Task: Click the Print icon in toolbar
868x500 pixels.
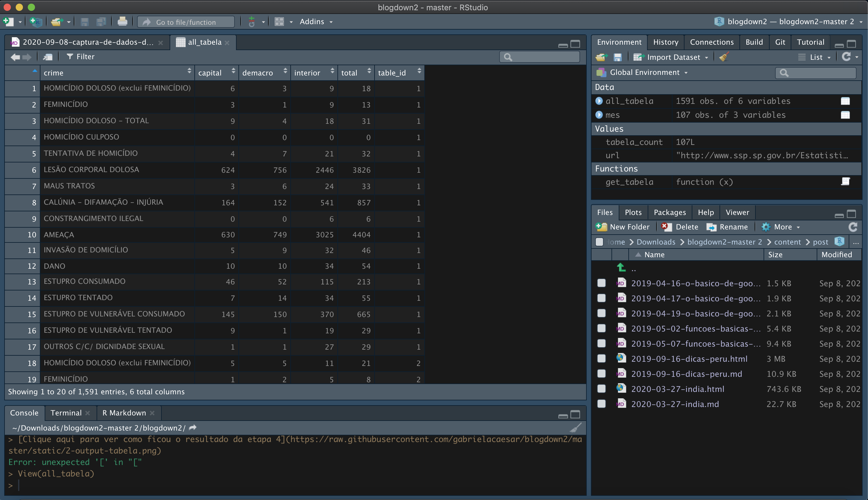Action: click(122, 22)
